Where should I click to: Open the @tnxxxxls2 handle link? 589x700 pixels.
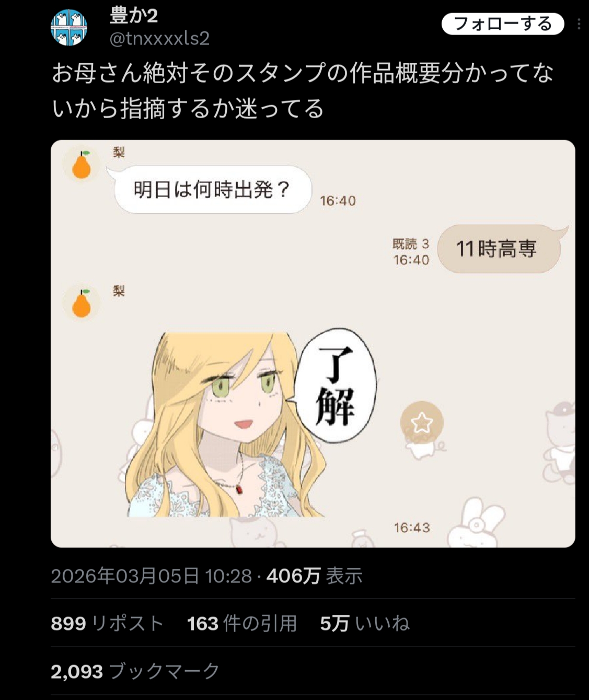point(160,38)
